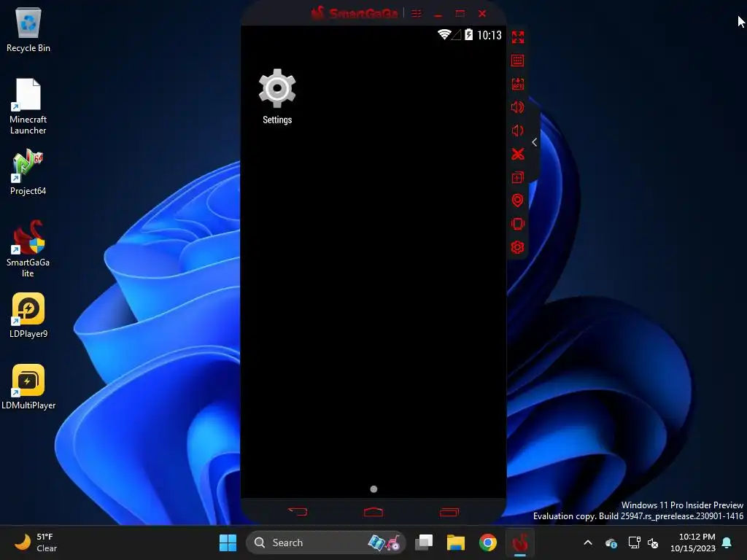The height and width of the screenshot is (560, 747).
Task: Open the Settings app in the emulator
Action: (276, 96)
